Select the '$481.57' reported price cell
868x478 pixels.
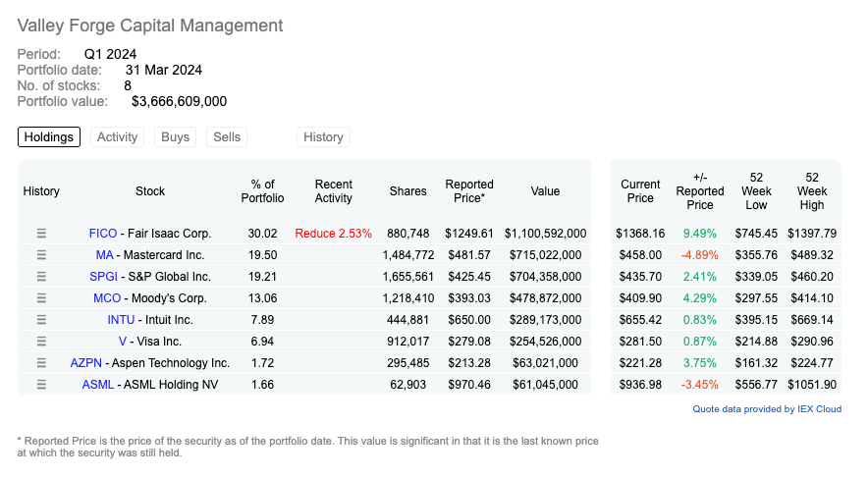coord(469,255)
